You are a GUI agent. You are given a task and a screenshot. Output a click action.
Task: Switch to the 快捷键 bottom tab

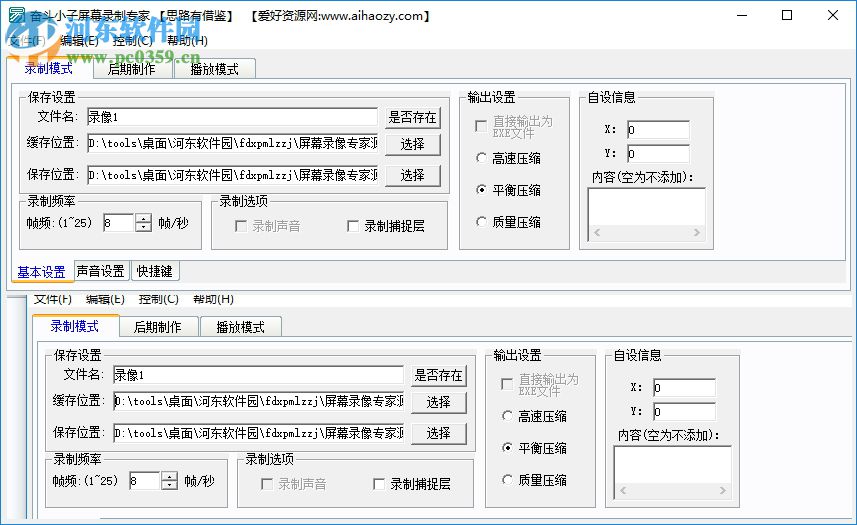pos(155,271)
